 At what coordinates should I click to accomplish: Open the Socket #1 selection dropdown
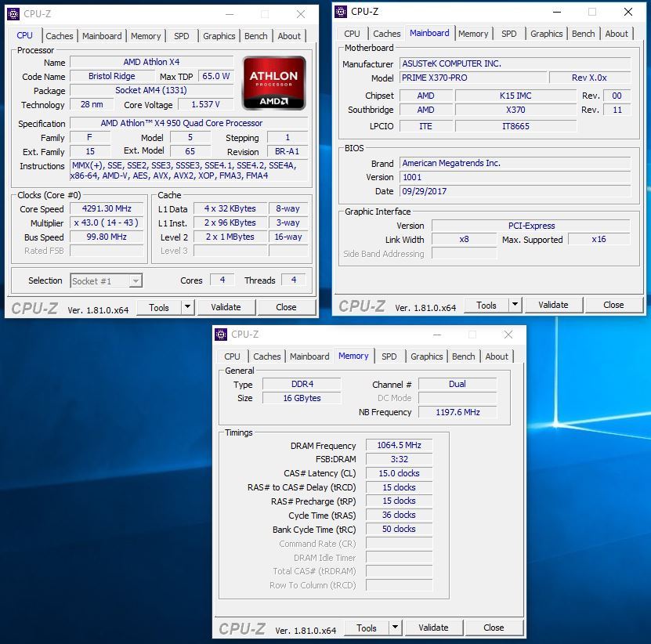click(x=107, y=281)
